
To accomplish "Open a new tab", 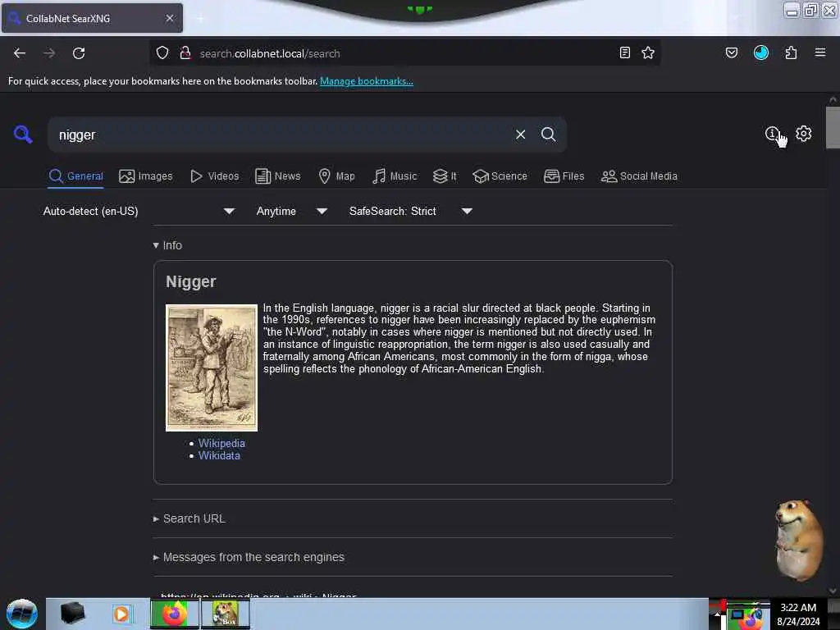I will 200,19.
